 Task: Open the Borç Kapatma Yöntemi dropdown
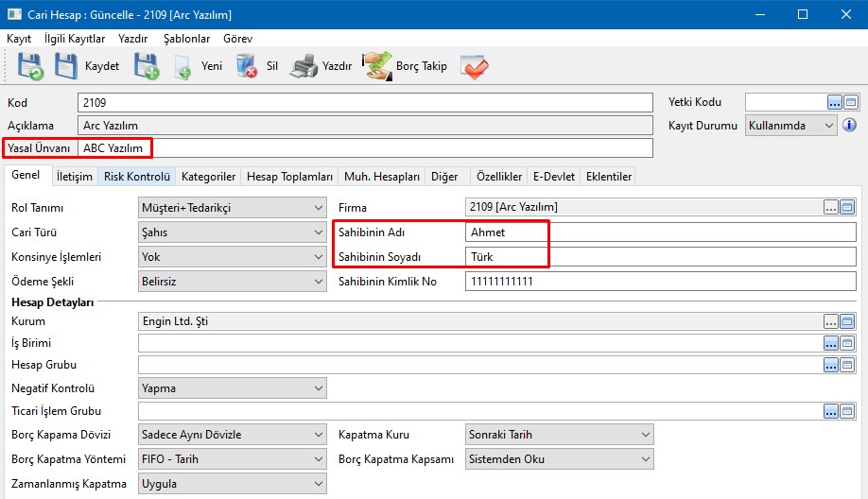[x=317, y=459]
